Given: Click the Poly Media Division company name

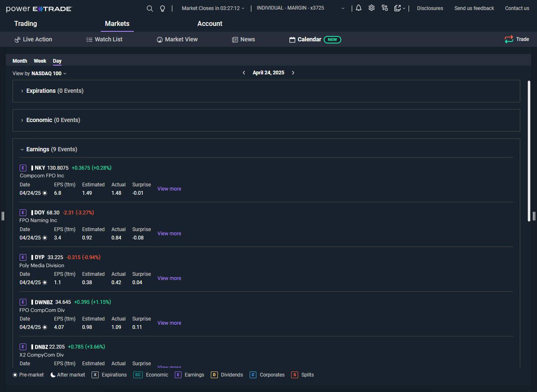Looking at the screenshot, I should pyautogui.click(x=42, y=265).
